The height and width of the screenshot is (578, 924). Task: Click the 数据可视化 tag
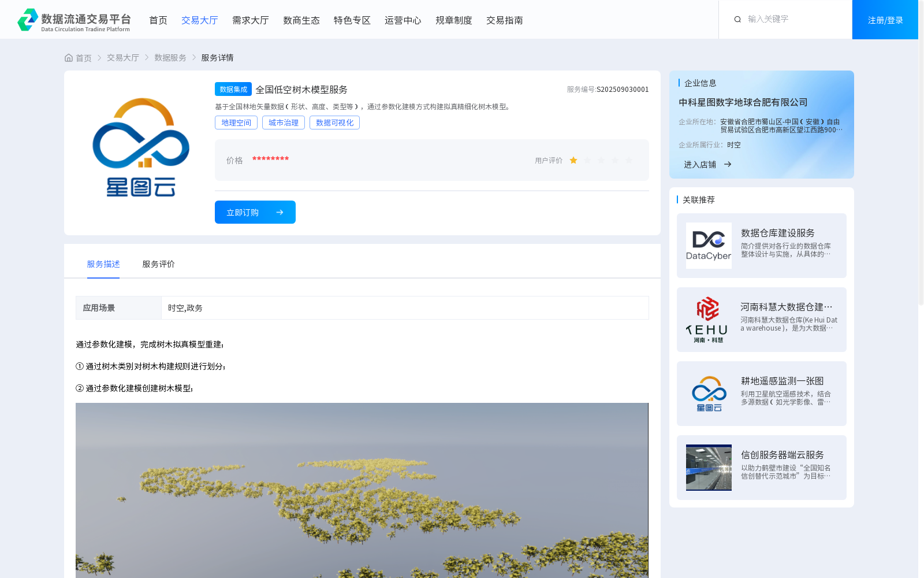(334, 123)
